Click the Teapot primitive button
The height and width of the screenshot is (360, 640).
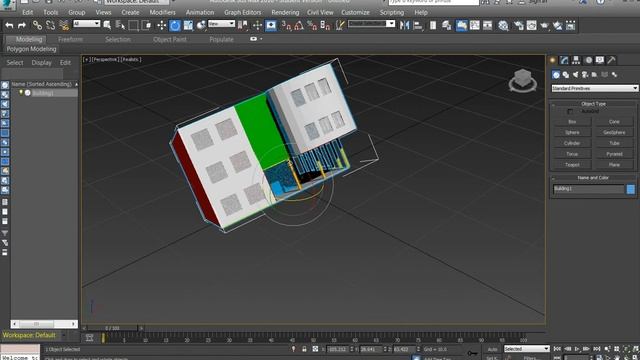point(572,165)
